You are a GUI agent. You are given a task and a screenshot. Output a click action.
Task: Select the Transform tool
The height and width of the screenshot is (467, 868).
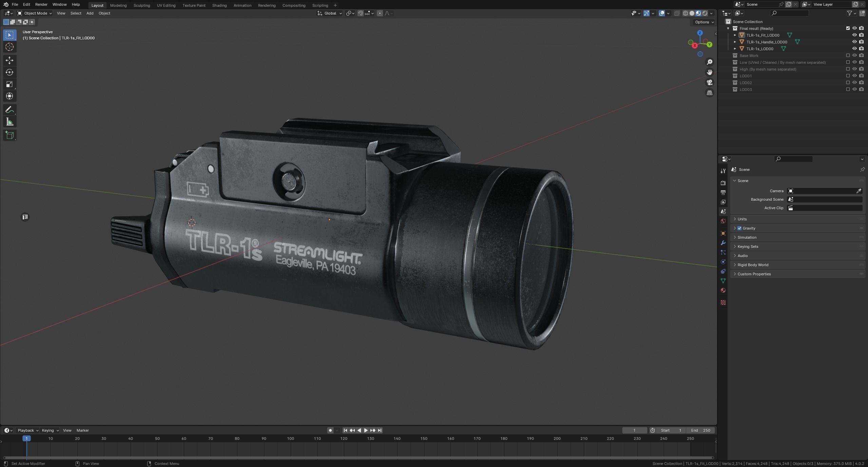click(x=9, y=96)
